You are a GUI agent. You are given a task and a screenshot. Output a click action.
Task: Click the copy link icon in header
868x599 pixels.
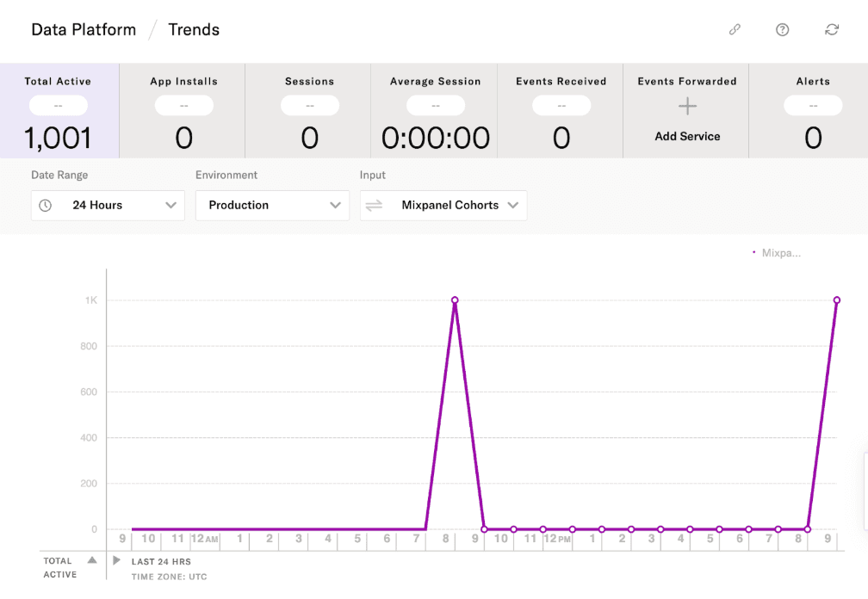(735, 29)
